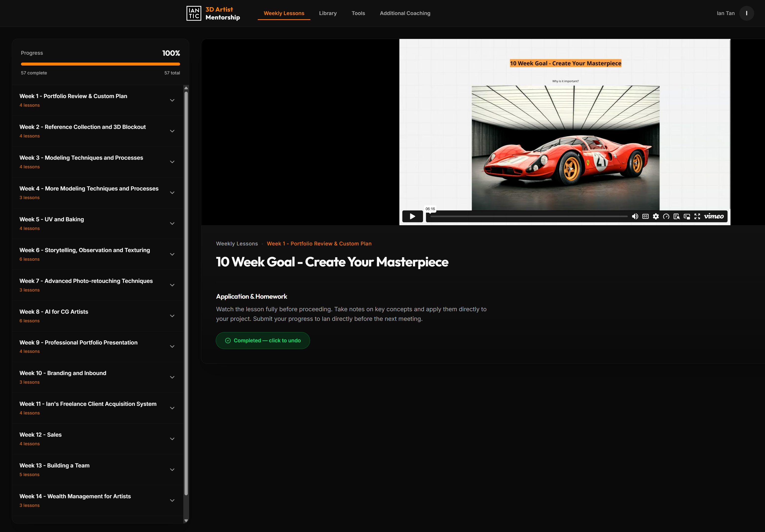Click the lesson title '10 Week Goal - Create Your Masterpiece' below the breadcrumb
The width and height of the screenshot is (765, 532).
332,262
